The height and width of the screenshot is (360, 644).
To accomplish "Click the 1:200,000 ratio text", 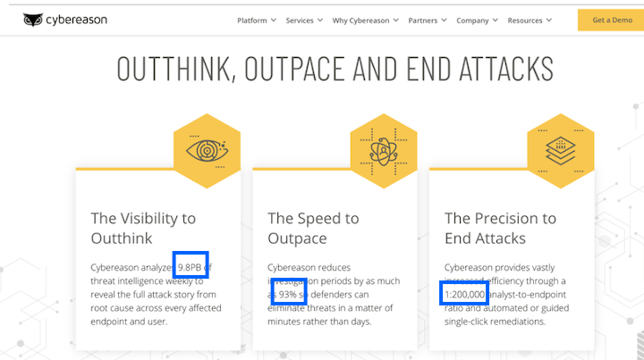I will tap(464, 295).
